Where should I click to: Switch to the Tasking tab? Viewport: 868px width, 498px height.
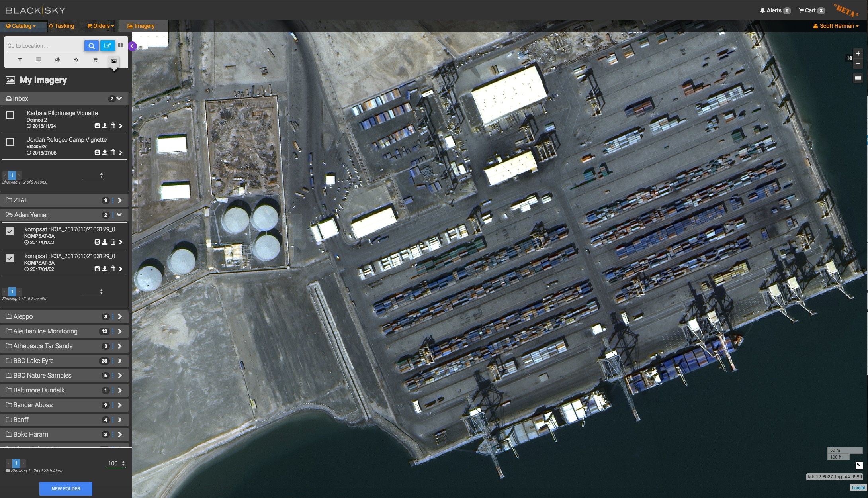click(x=61, y=26)
